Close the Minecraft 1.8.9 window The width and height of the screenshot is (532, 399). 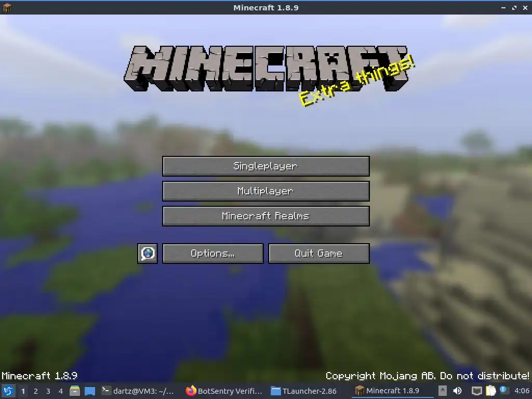[525, 7]
